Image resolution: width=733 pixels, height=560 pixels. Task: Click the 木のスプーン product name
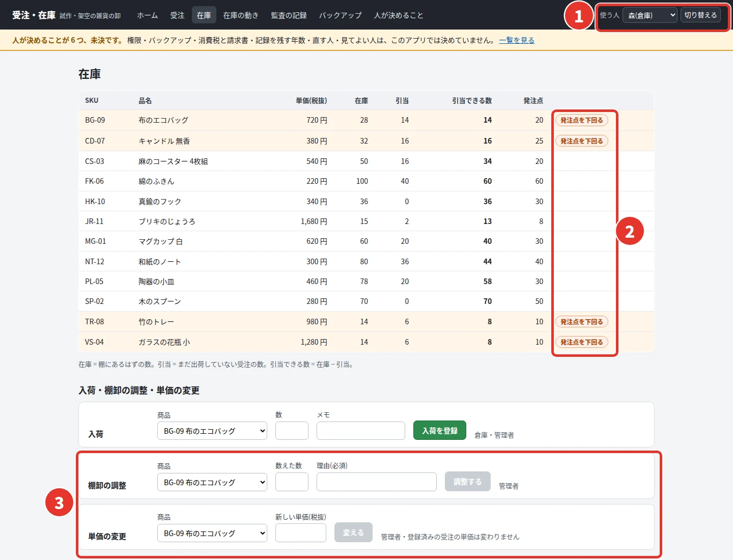coord(160,301)
